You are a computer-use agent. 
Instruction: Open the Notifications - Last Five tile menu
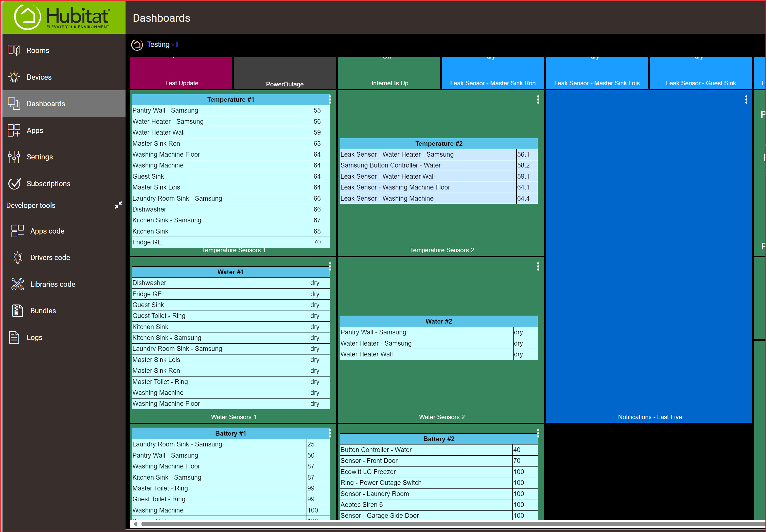click(746, 99)
